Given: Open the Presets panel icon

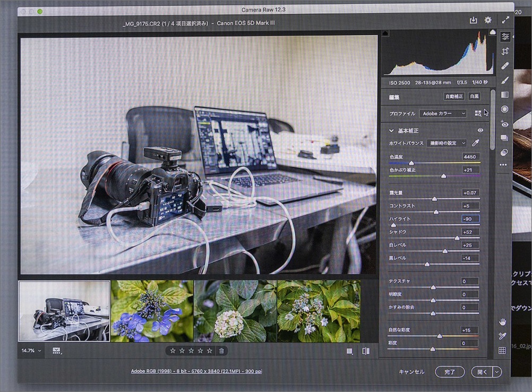Looking at the screenshot, I should coord(504,152).
